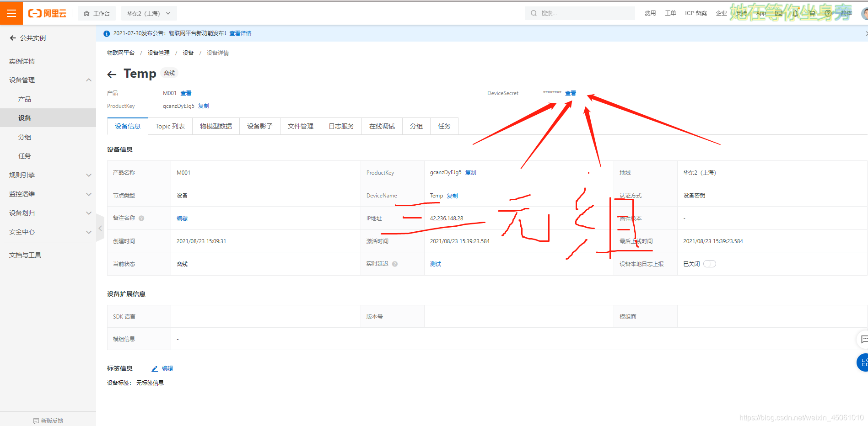Click the back arrow next to Temp
This screenshot has height=426, width=868.
pos(111,74)
